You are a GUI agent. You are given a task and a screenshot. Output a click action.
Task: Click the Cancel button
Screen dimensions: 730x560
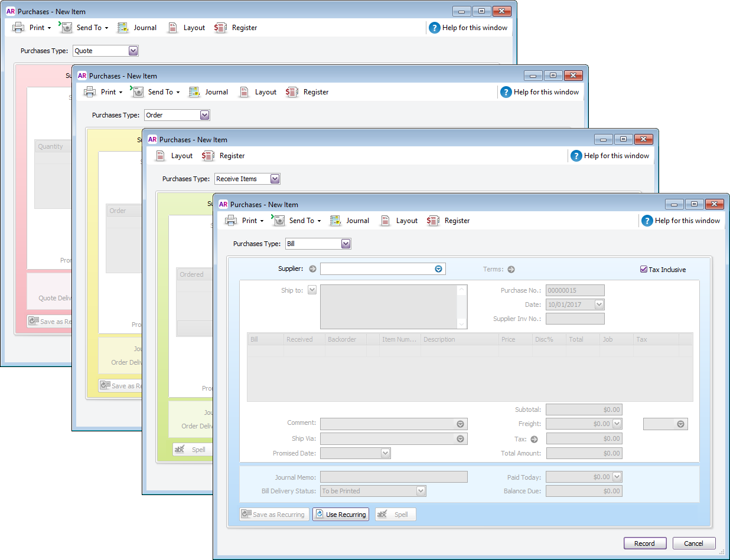click(x=693, y=543)
